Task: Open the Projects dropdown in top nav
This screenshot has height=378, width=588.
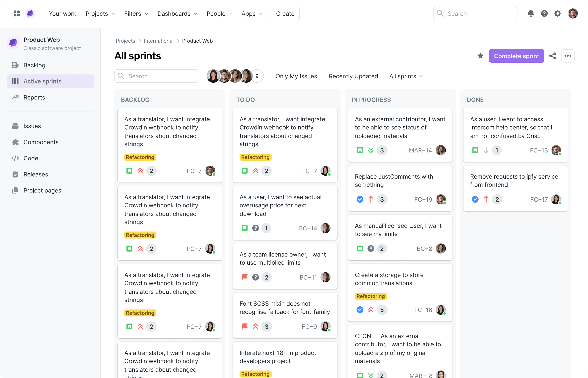Action: point(100,14)
